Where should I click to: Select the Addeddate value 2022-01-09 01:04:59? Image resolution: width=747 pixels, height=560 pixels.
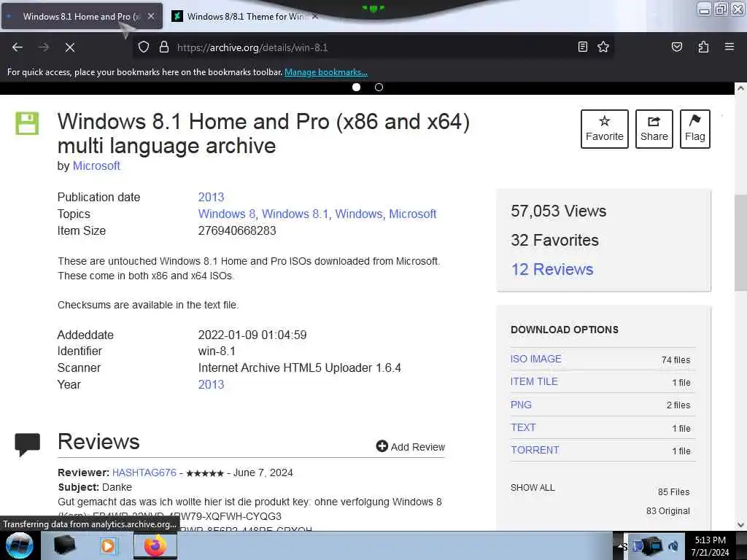click(252, 335)
